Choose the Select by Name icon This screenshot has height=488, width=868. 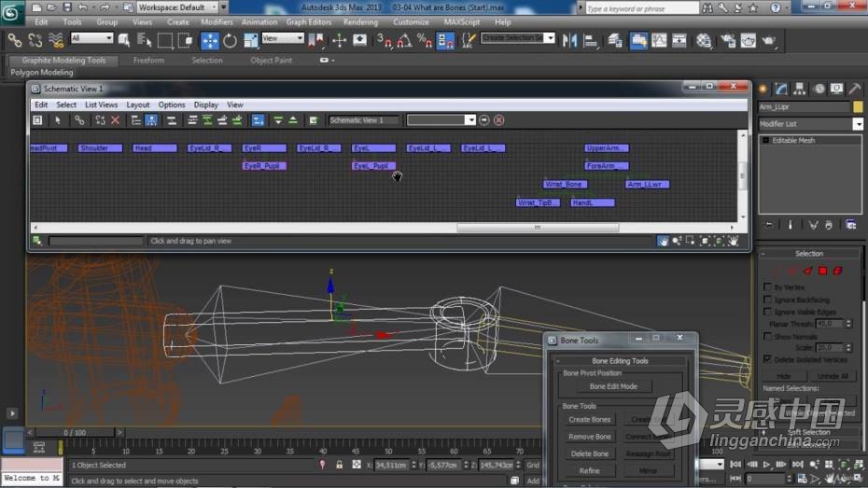144,40
